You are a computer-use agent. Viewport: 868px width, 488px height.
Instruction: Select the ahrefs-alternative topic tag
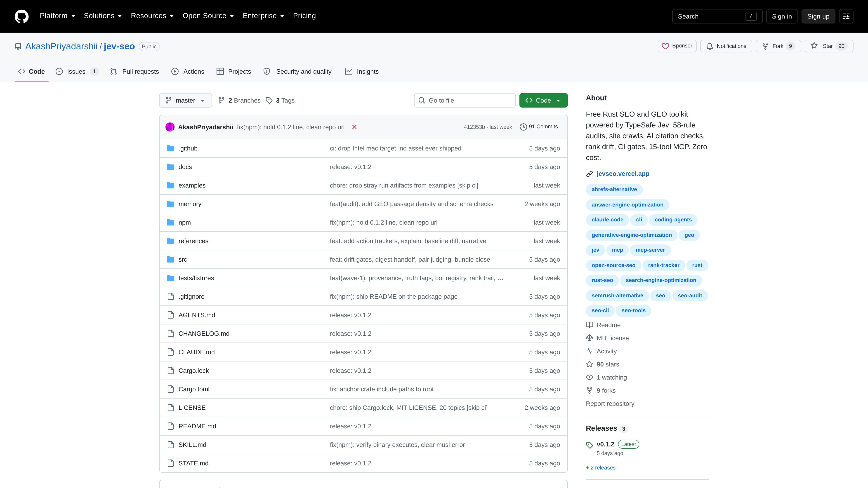(614, 190)
